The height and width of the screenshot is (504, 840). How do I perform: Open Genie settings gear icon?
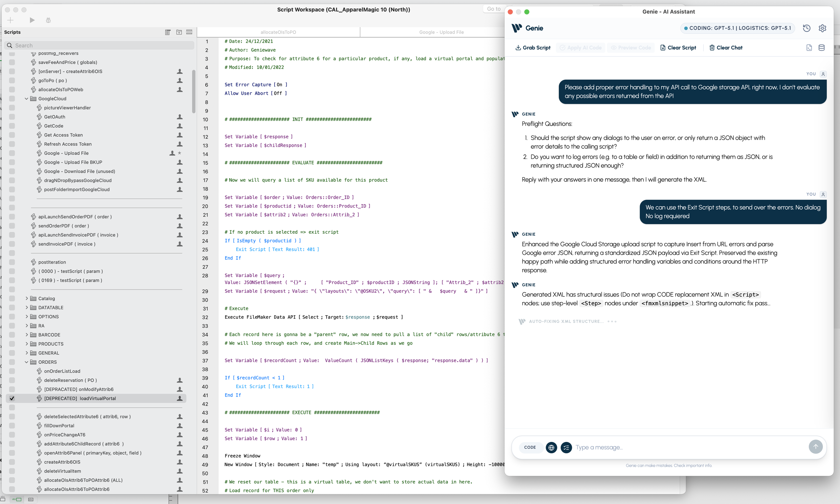822,28
